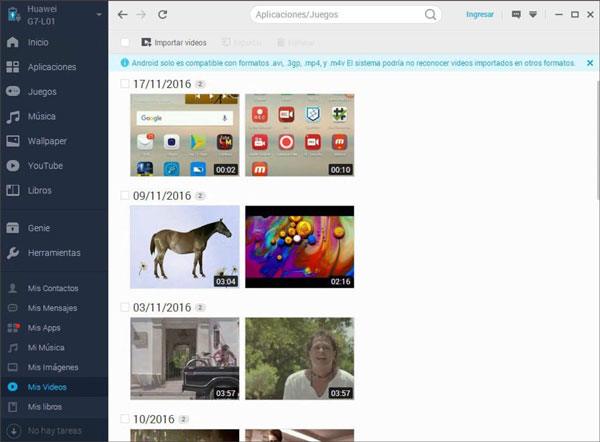Viewport: 600px width, 442px height.
Task: Click the 03/11/2016 date heading
Action: tap(162, 308)
